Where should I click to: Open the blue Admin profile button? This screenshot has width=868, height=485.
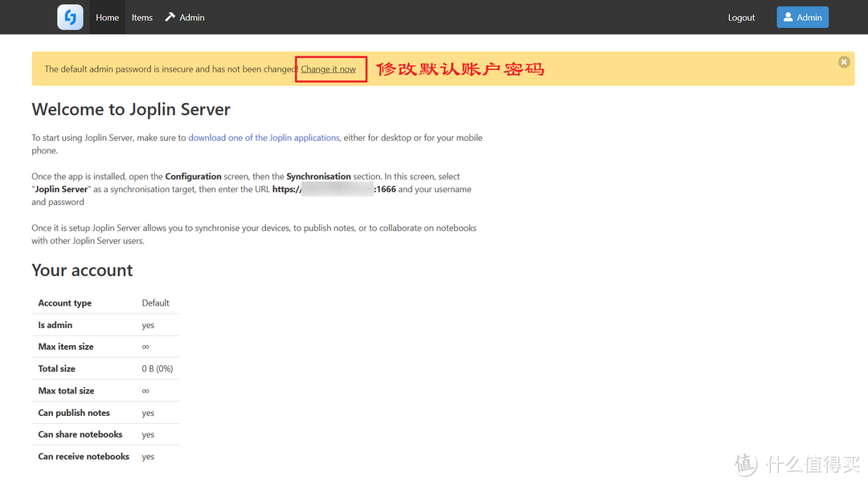(802, 18)
